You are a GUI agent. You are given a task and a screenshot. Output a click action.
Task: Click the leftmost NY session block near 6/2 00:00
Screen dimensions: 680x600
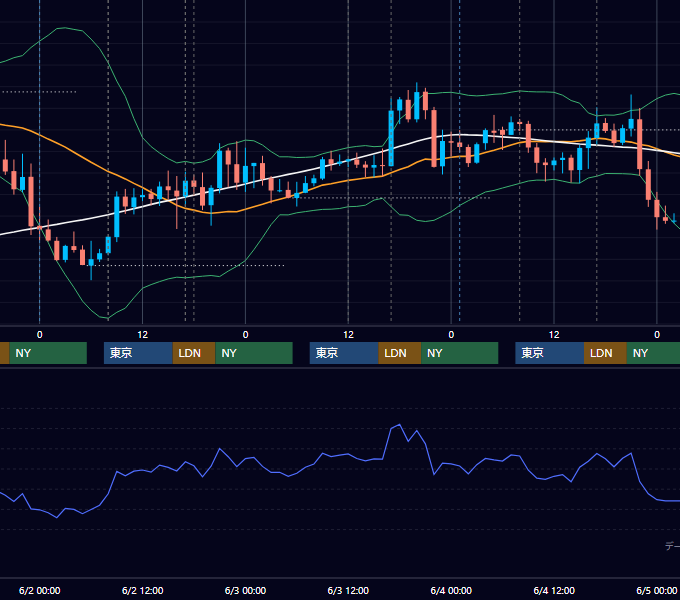[48, 353]
